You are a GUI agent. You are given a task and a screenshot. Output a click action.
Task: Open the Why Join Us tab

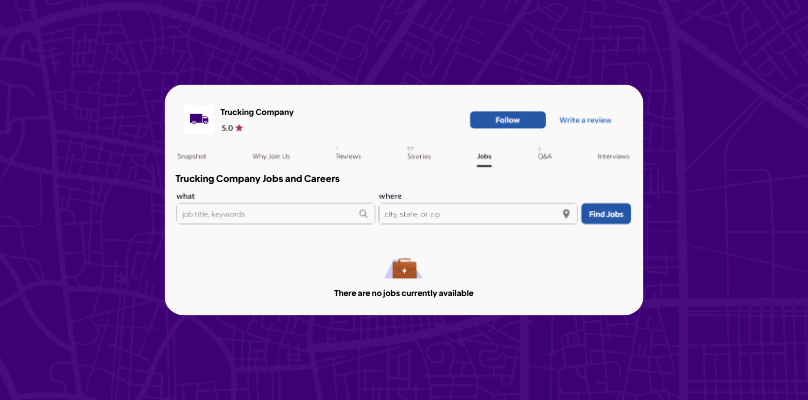click(x=271, y=156)
